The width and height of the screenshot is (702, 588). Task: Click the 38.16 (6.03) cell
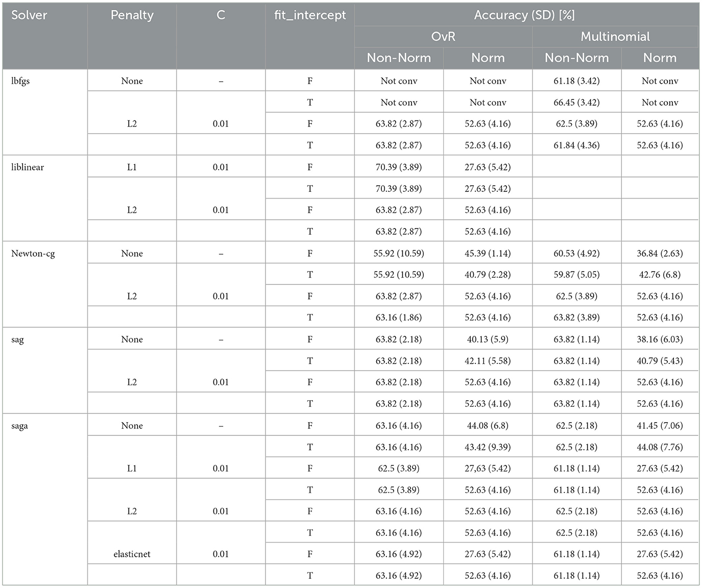[x=660, y=340]
